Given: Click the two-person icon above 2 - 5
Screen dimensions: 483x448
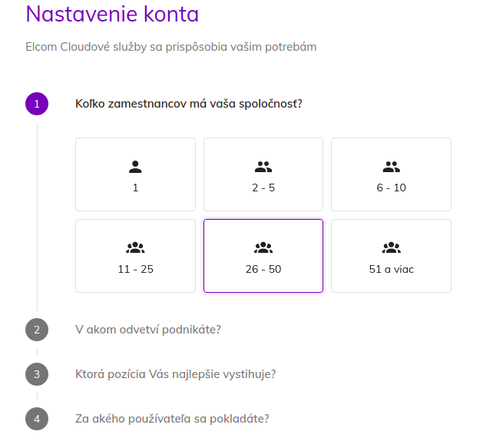Looking at the screenshot, I should click(x=263, y=167).
